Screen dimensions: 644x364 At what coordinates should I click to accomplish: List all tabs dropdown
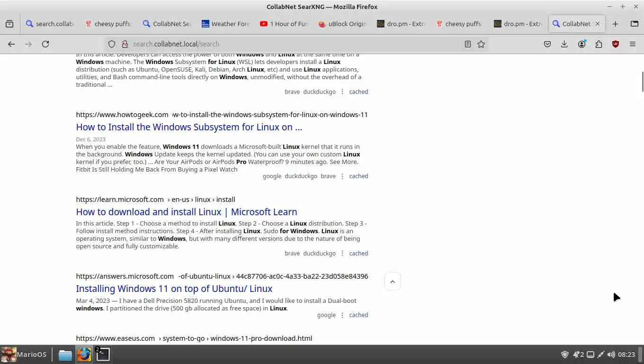click(635, 24)
